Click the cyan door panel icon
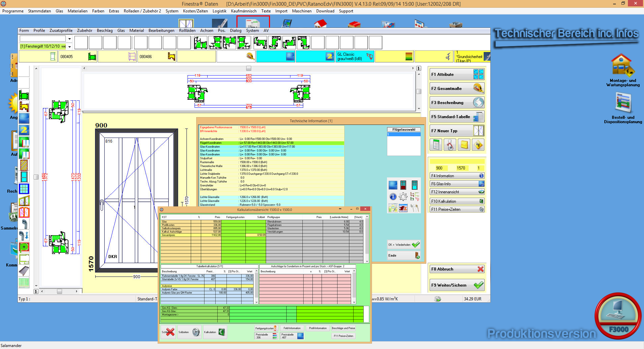Screen dimensions: 644x349 click(415, 185)
